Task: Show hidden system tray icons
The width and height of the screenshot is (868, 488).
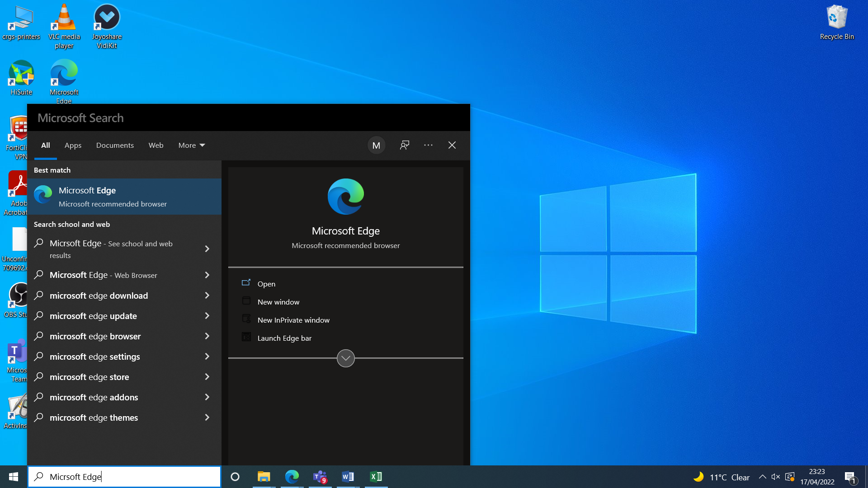Action: click(762, 477)
